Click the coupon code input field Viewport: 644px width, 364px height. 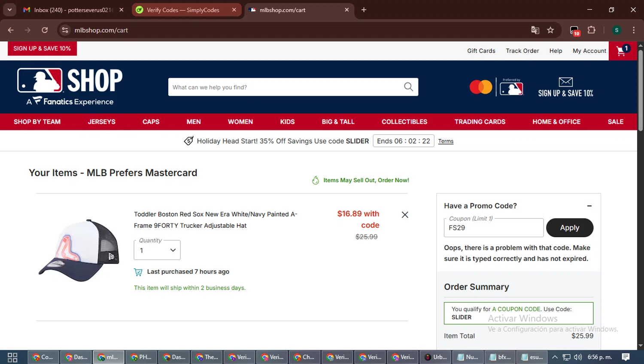493,228
